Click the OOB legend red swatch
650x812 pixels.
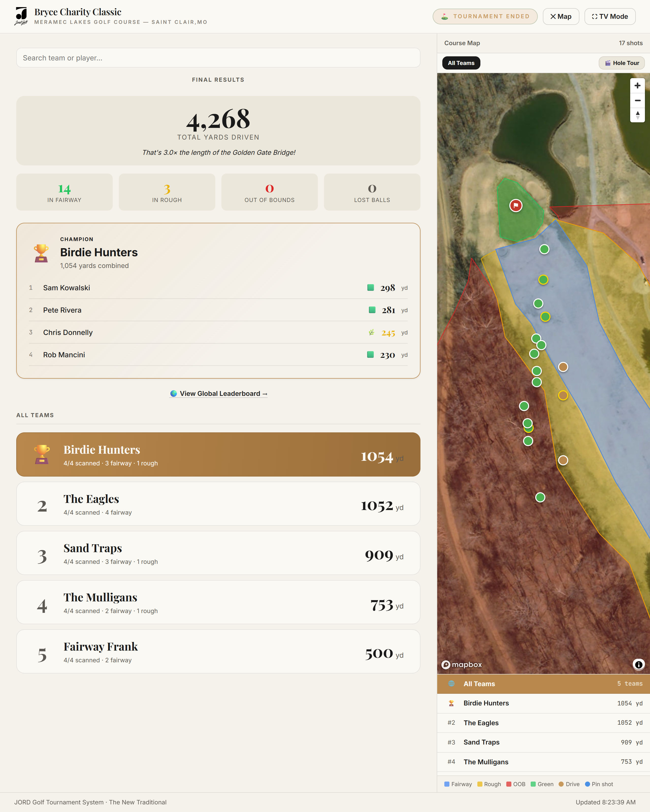509,784
